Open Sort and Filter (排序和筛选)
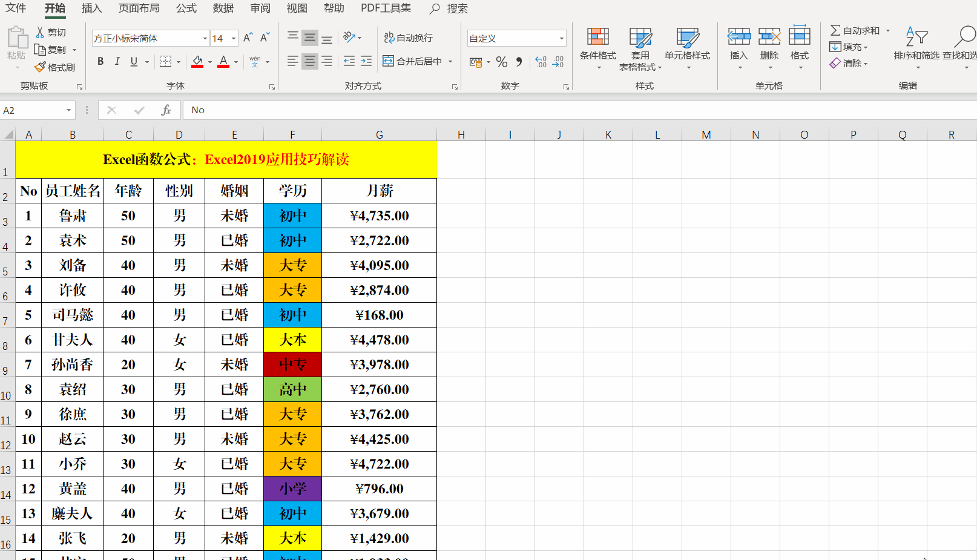Screen dimensions: 977x560 click(x=916, y=47)
